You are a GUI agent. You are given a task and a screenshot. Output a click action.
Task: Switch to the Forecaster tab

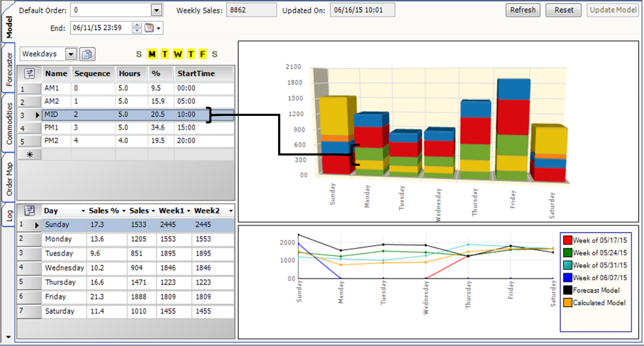click(x=8, y=69)
